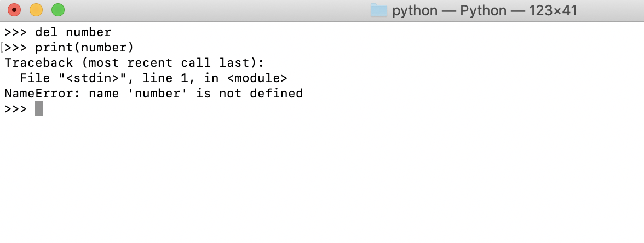Viewport: 644px width, 243px height.
Task: Click the word "Traceback" in the output
Action: 38,63
